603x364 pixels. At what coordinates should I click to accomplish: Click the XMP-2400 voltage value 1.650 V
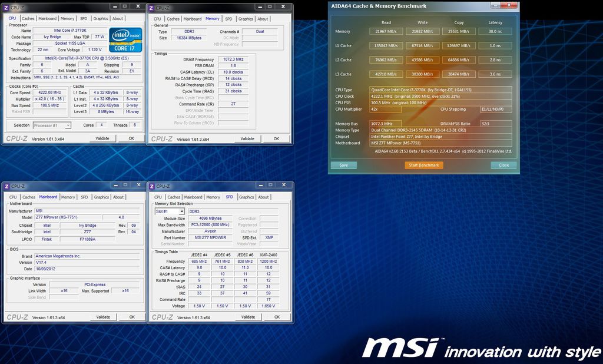(268, 306)
